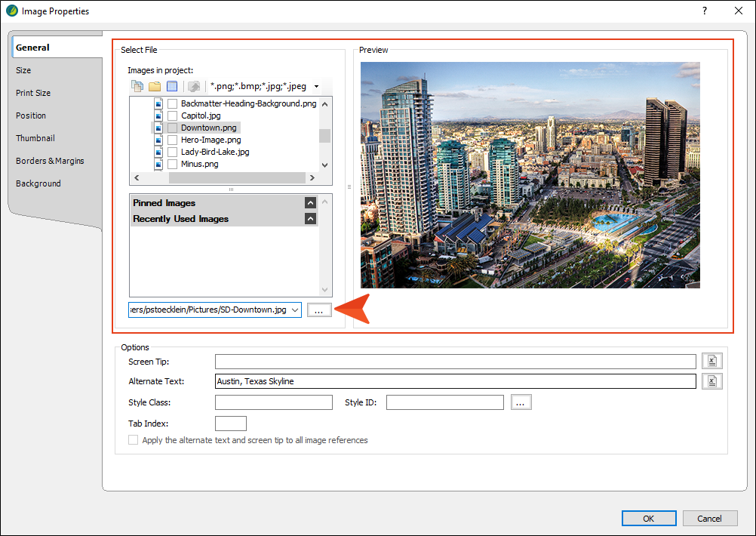
Task: Click the city skyline preview image
Action: [530, 175]
